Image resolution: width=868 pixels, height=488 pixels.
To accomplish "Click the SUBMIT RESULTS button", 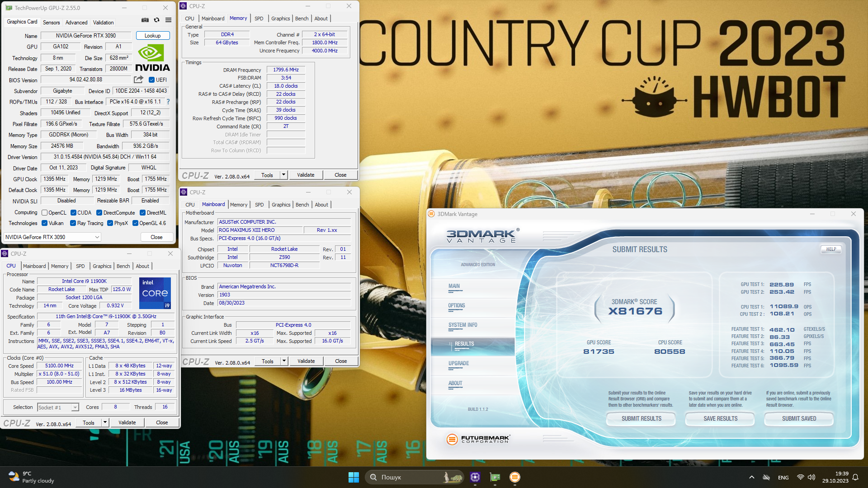I will coord(641,419).
